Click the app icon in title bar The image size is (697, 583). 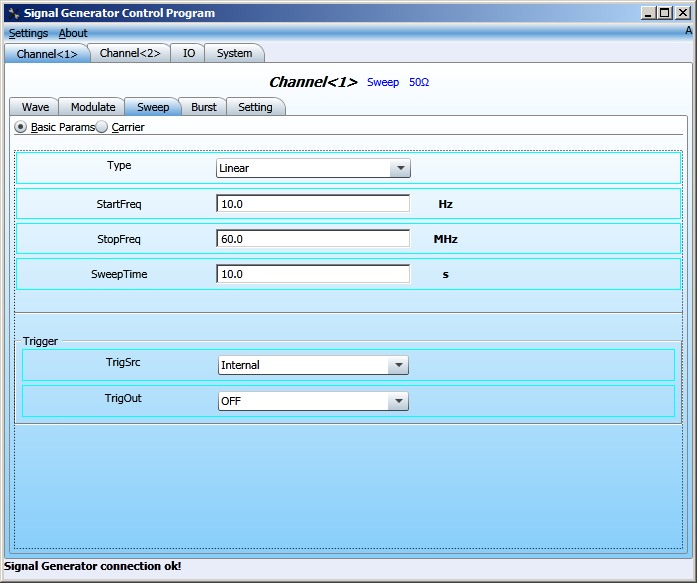click(x=13, y=13)
